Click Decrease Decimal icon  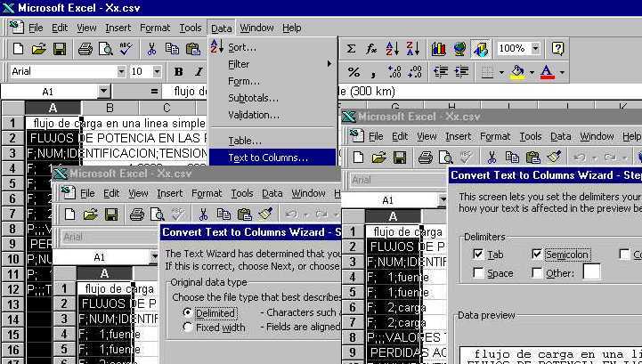pyautogui.click(x=414, y=72)
